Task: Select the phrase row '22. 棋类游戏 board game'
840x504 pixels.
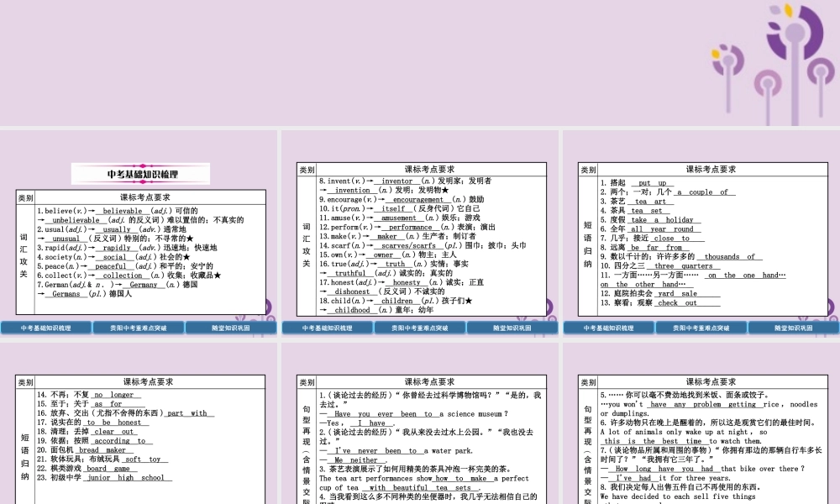Action: (x=87, y=468)
